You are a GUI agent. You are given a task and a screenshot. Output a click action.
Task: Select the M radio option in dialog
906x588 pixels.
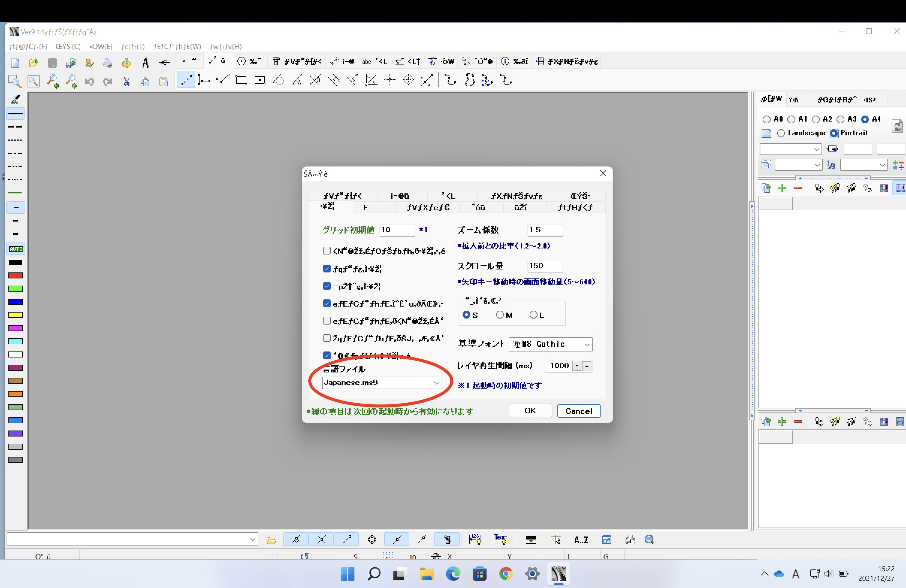pos(500,315)
